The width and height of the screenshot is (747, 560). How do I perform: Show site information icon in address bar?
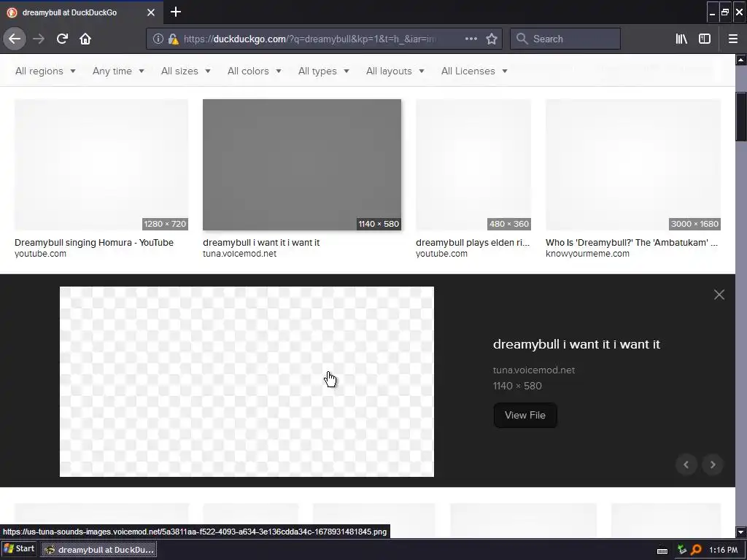(158, 39)
